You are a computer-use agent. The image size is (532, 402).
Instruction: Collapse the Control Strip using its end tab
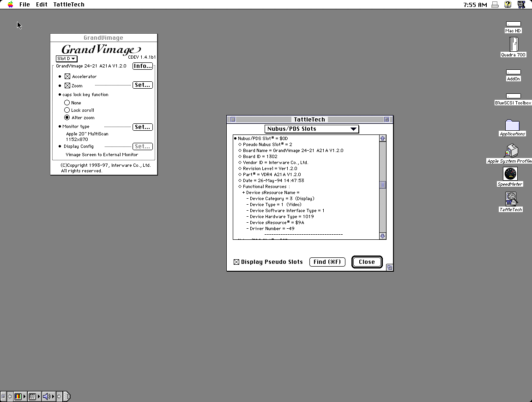pyautogui.click(x=67, y=396)
